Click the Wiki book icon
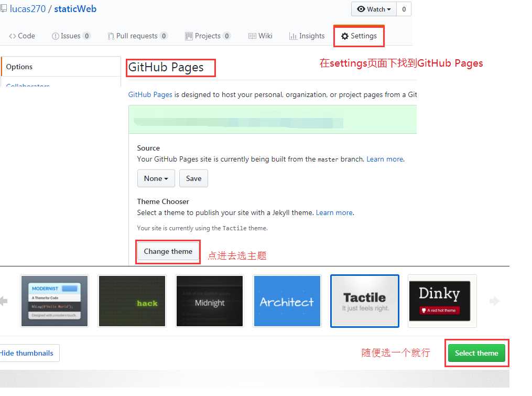This screenshot has height=396, width=532. pos(252,36)
